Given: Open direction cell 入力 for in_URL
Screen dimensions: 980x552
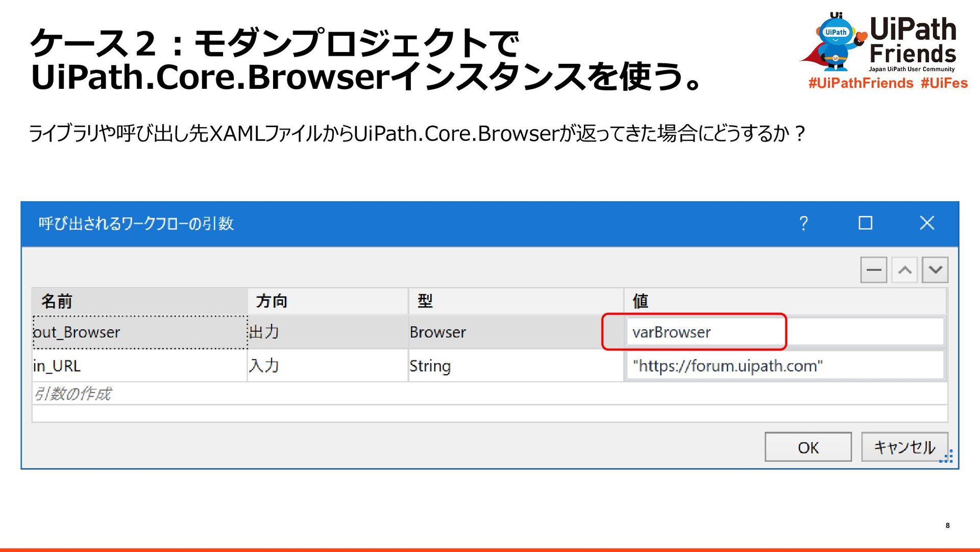Looking at the screenshot, I should click(328, 366).
